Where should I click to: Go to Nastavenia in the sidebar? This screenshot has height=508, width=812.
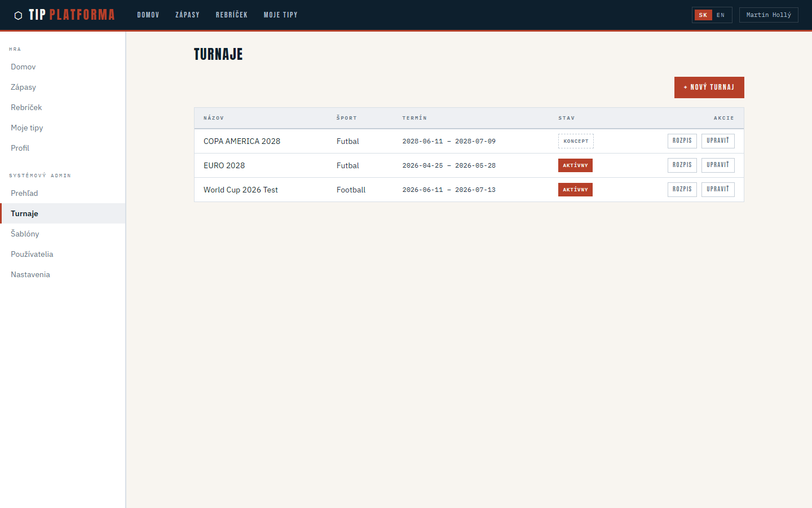pos(30,274)
